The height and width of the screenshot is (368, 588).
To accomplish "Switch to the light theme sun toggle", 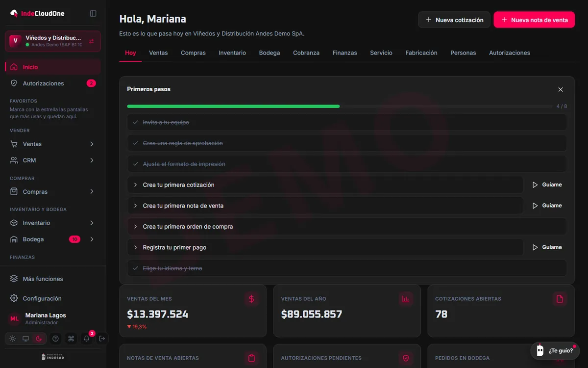I will 13,339.
